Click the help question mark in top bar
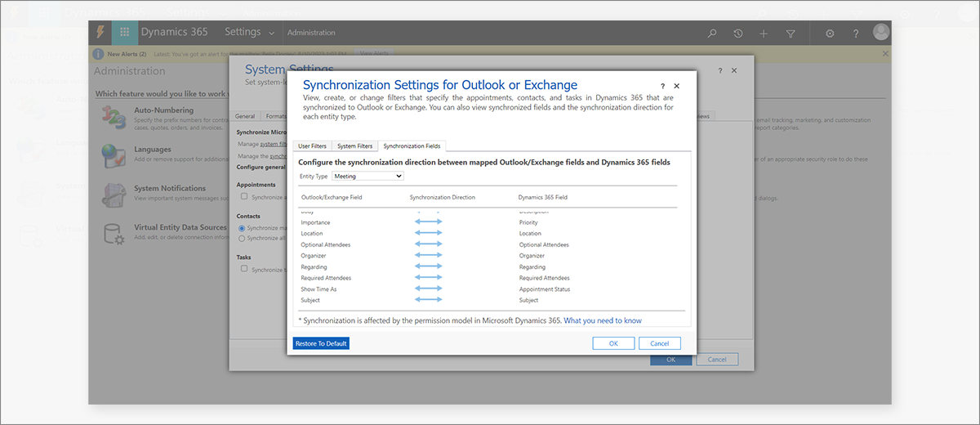This screenshot has width=980, height=425. (856, 34)
